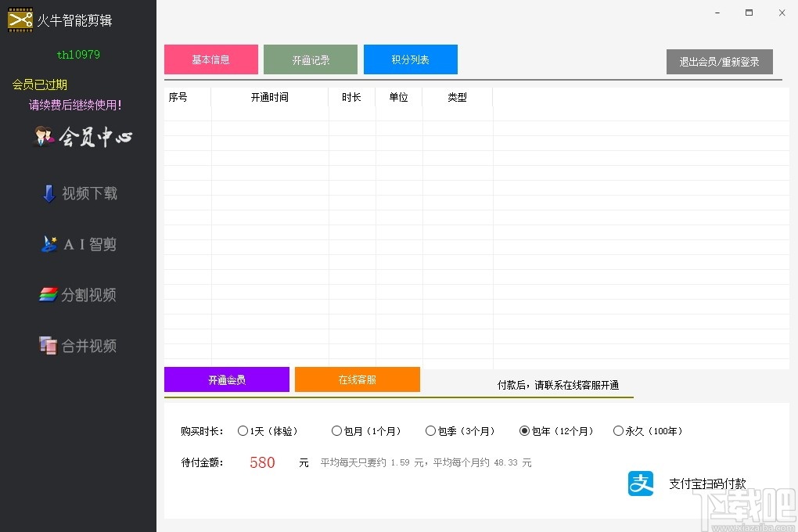Click the Alipay payment icon
798x532 pixels.
(x=640, y=483)
